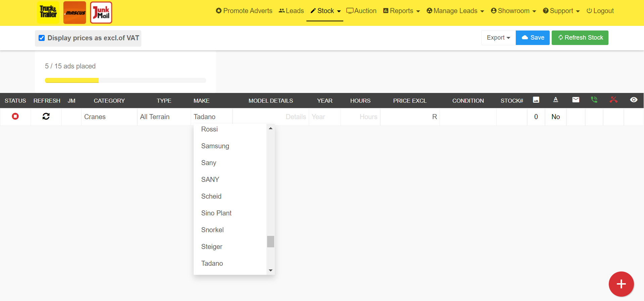Viewport: 644px width, 301px height.
Task: Click the image column header icon
Action: pos(536,100)
